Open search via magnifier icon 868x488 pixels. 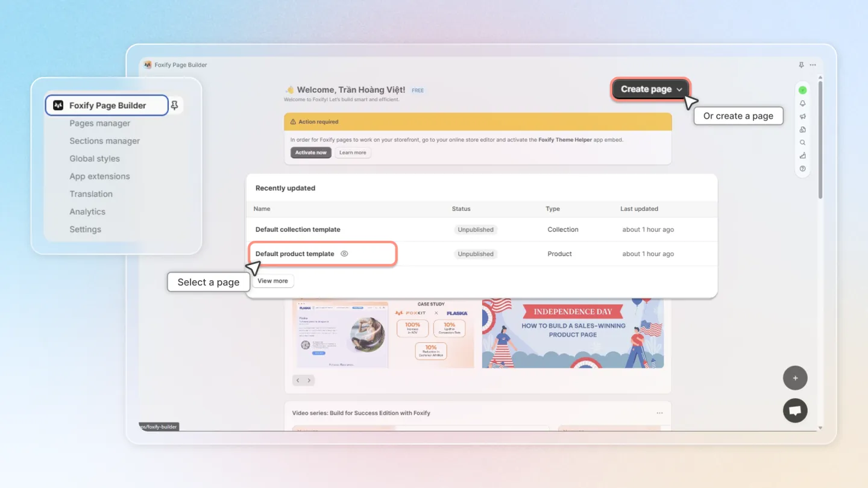[802, 143]
